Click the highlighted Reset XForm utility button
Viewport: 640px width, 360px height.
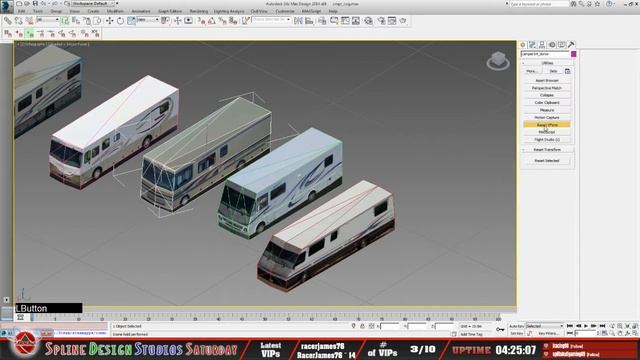[547, 124]
